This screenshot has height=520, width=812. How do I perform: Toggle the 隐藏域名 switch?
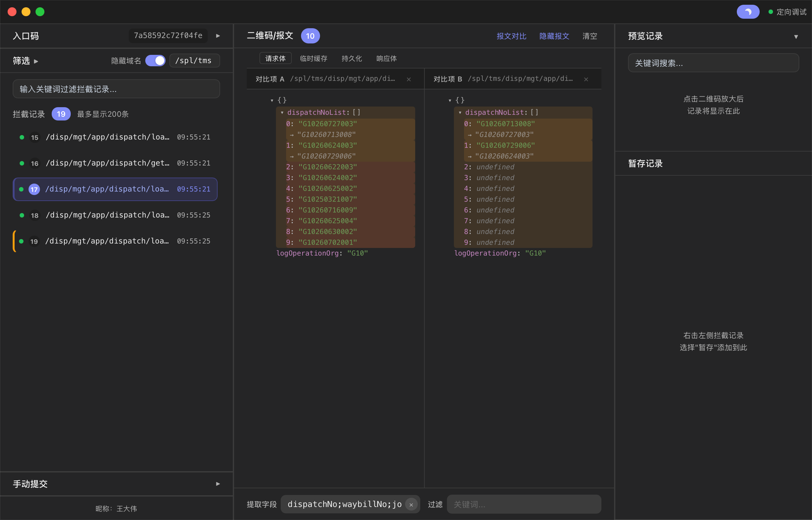click(x=155, y=61)
